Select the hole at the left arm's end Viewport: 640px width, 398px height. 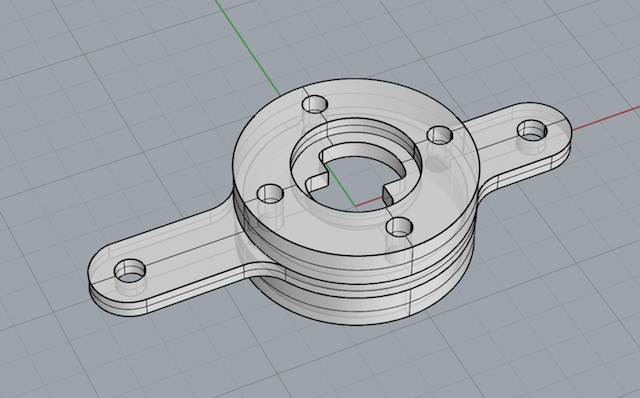130,271
